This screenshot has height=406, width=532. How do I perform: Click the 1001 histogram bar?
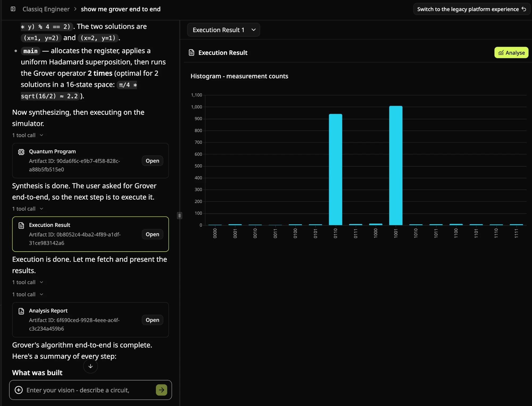pyautogui.click(x=396, y=166)
